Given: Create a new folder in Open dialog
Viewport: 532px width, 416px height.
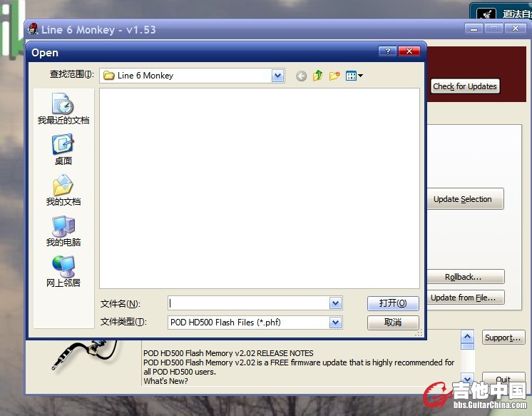Looking at the screenshot, I should [334, 76].
